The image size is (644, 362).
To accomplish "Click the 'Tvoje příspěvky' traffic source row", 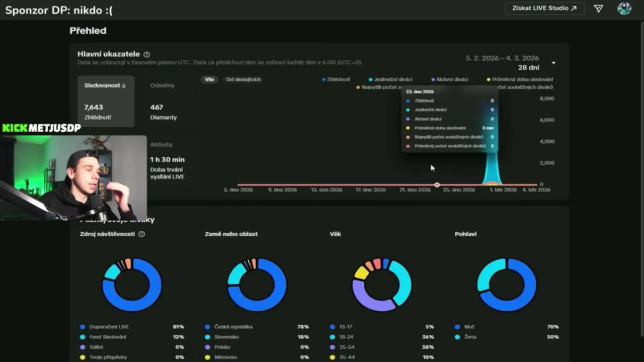I will click(x=132, y=357).
